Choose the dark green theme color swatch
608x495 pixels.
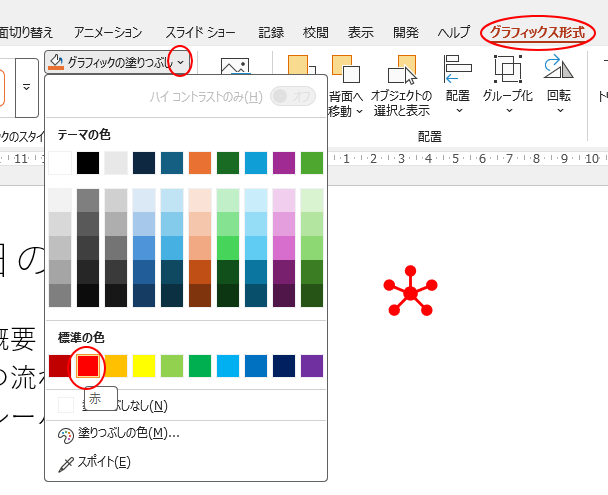(228, 163)
